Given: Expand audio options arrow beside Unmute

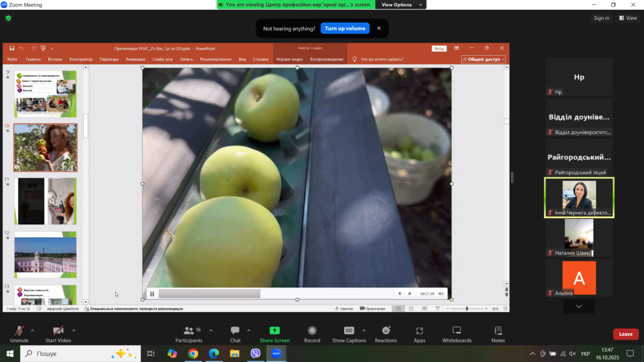Looking at the screenshot, I should [33, 330].
